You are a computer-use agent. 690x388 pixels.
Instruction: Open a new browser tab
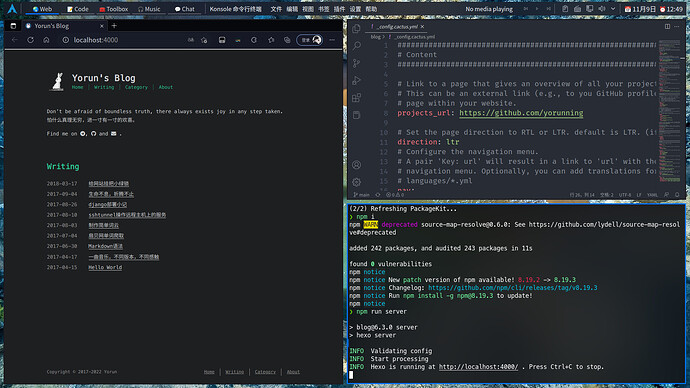pos(114,26)
